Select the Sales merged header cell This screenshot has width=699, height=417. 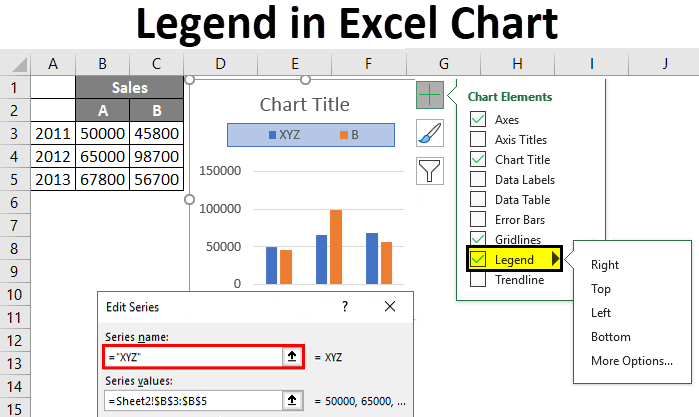click(x=130, y=87)
